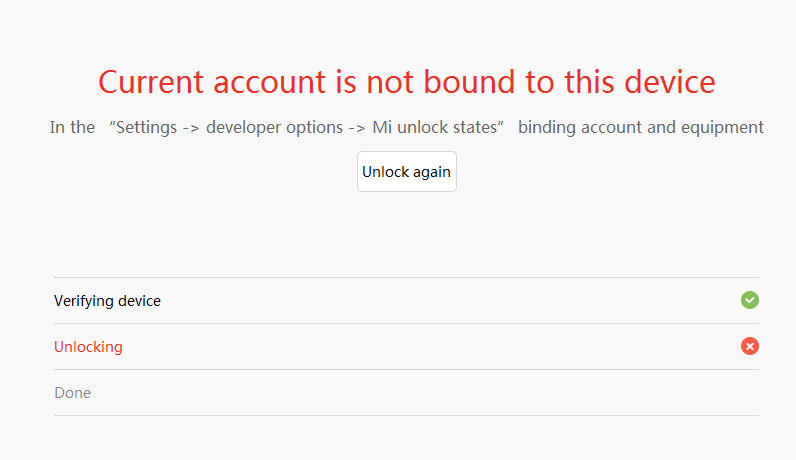Select the Done step label
796x460 pixels.
tap(72, 393)
